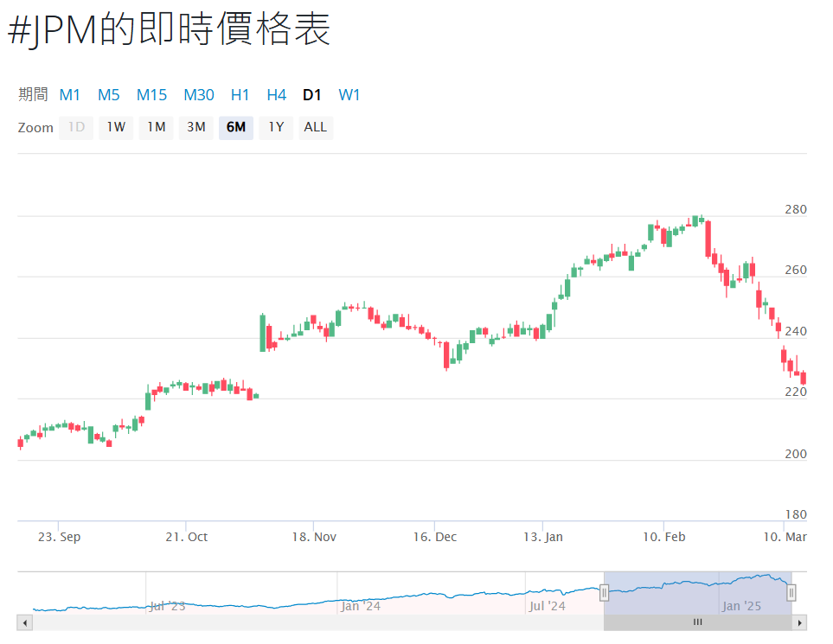Set zoom to 1Y

(x=276, y=128)
